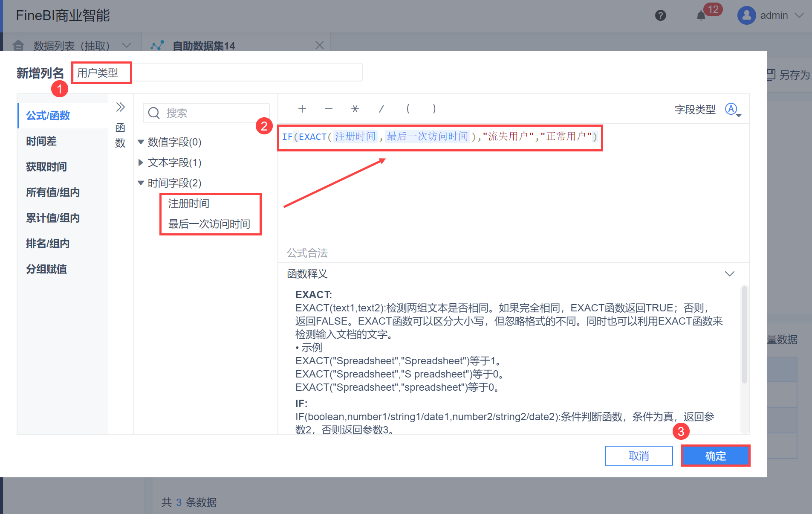Open notifications bell with 12 alerts
The height and width of the screenshot is (514, 812).
click(701, 16)
